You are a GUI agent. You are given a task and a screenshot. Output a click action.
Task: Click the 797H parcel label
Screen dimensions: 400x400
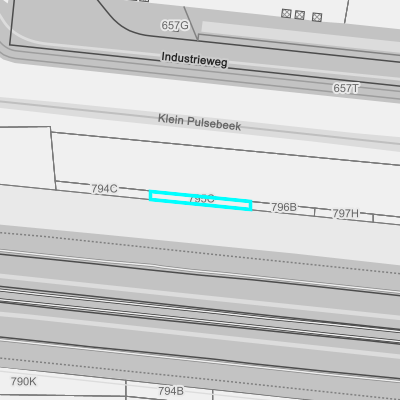(346, 213)
